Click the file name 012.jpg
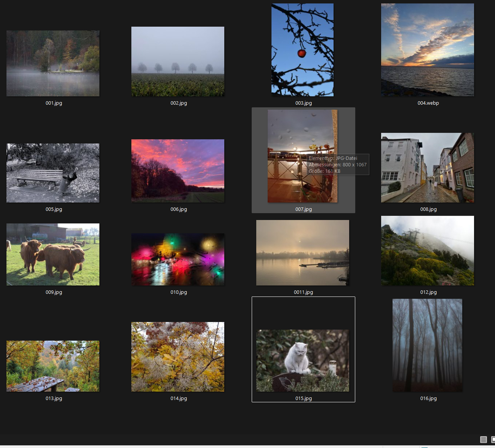 [x=428, y=292]
